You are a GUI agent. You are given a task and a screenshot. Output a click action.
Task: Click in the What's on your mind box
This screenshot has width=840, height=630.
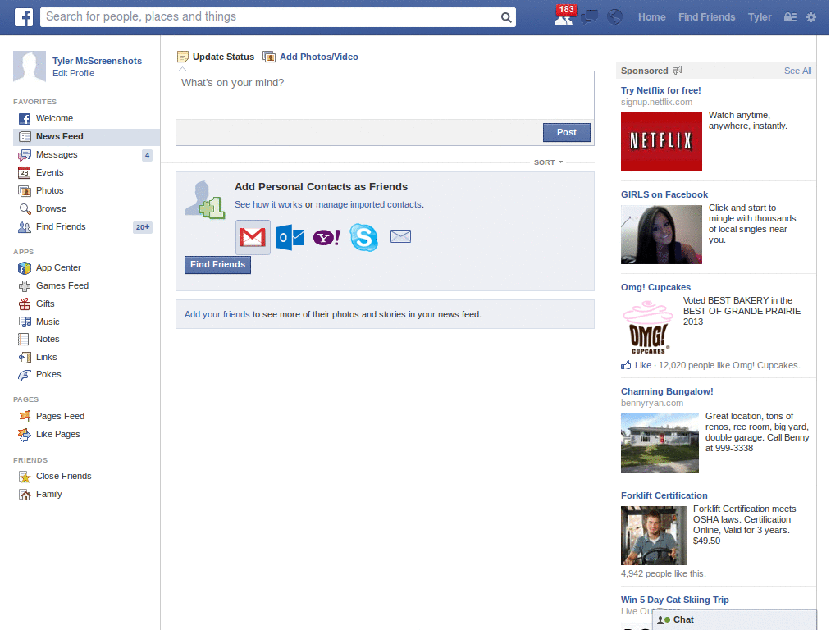(x=385, y=95)
